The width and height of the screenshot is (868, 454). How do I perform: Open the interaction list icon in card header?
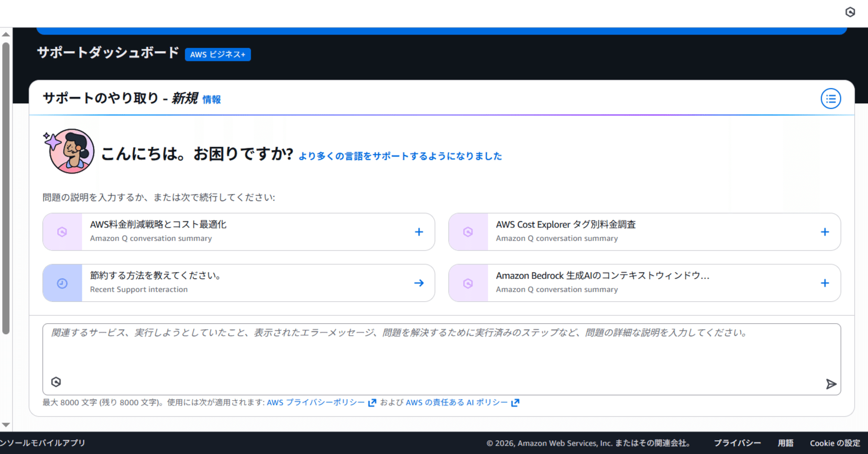831,99
